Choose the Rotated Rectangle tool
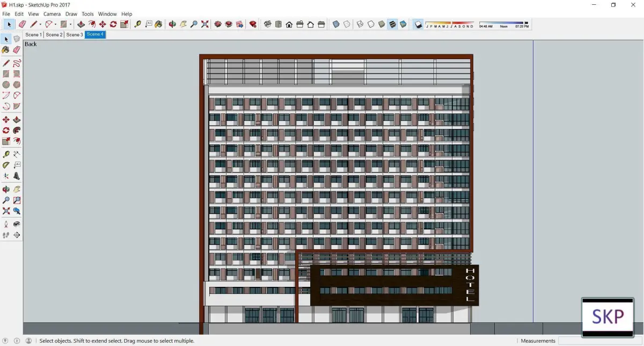Viewport: 644px width, 346px height. [17, 74]
